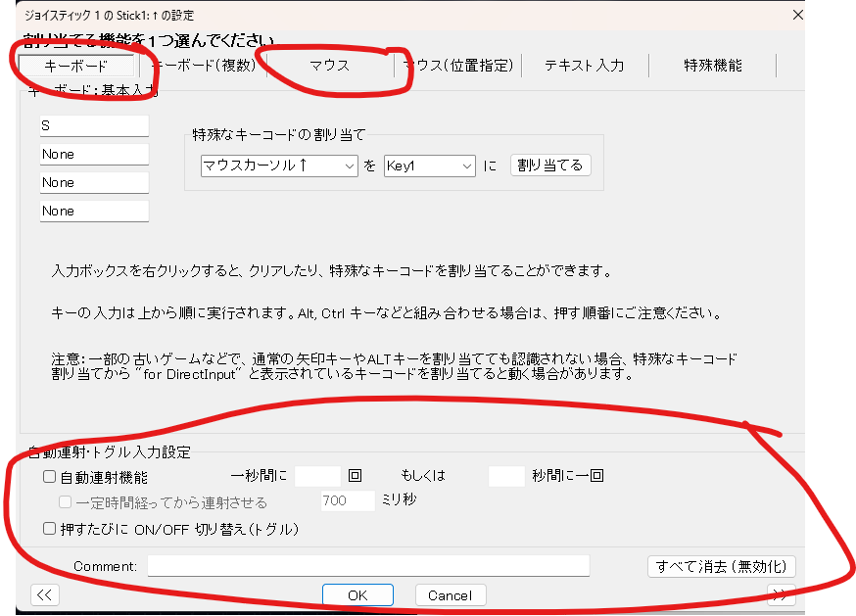Click the 割り当てる button
This screenshot has width=856, height=616.
(x=550, y=165)
